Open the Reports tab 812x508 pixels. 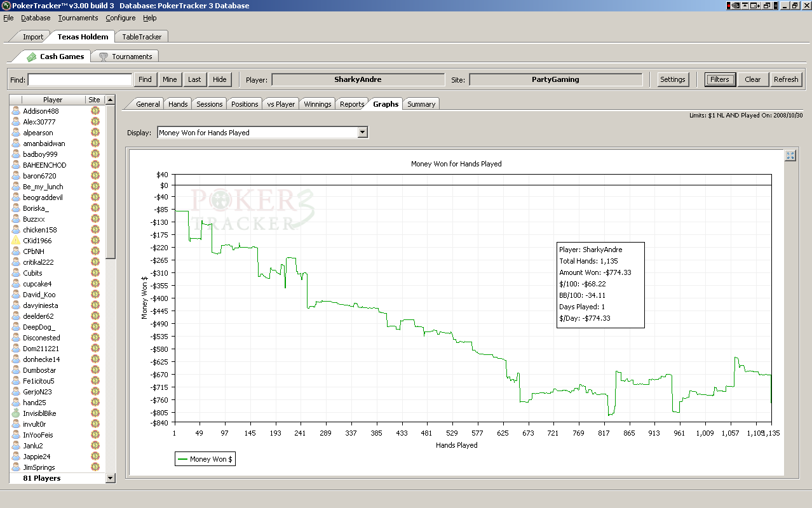tap(352, 104)
